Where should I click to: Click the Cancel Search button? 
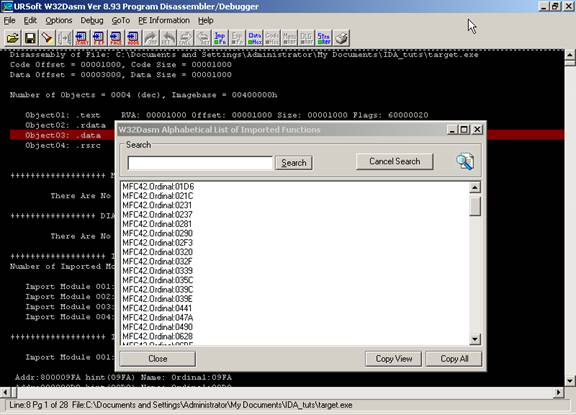(395, 162)
